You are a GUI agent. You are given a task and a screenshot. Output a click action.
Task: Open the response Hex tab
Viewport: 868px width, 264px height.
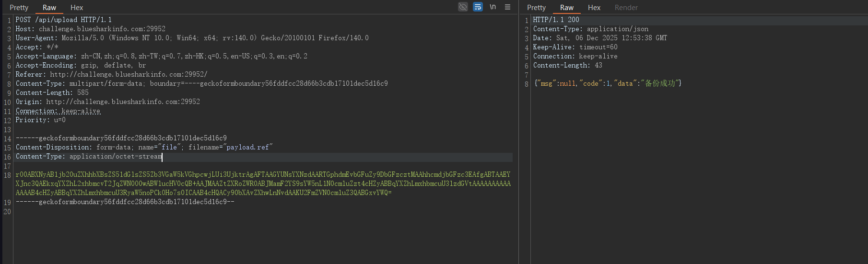coord(594,8)
